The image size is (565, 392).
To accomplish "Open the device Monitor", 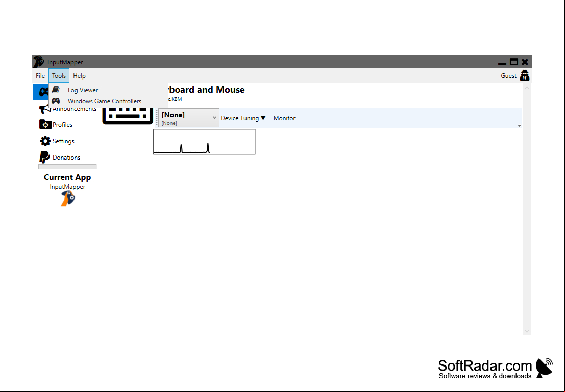I will tap(284, 118).
